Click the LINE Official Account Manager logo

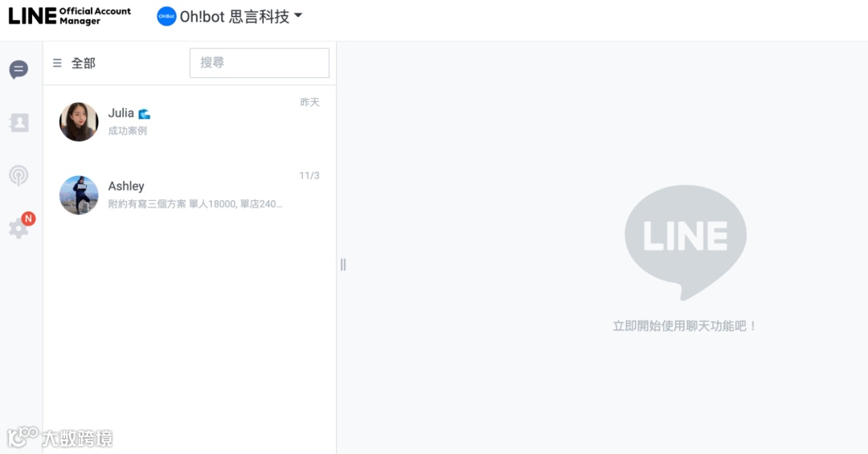70,16
